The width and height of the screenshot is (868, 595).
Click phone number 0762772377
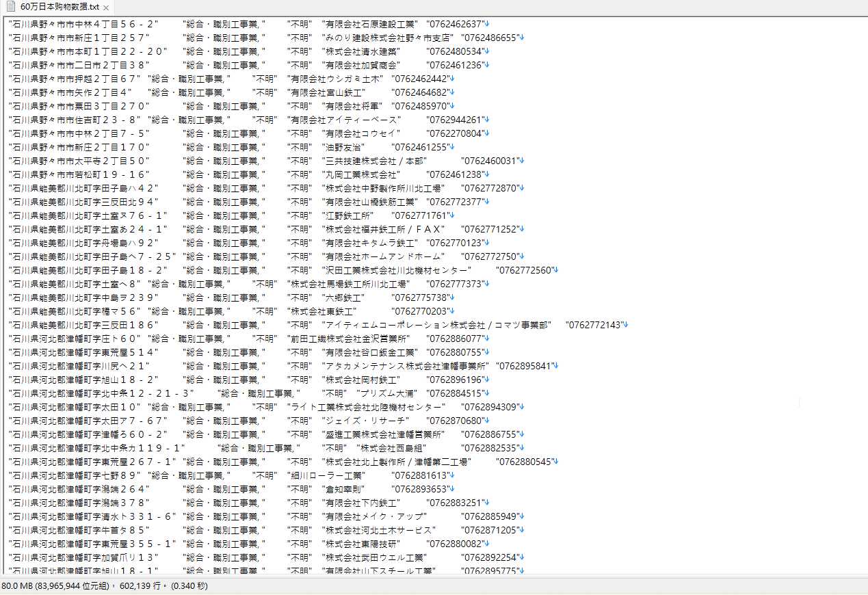click(x=454, y=202)
